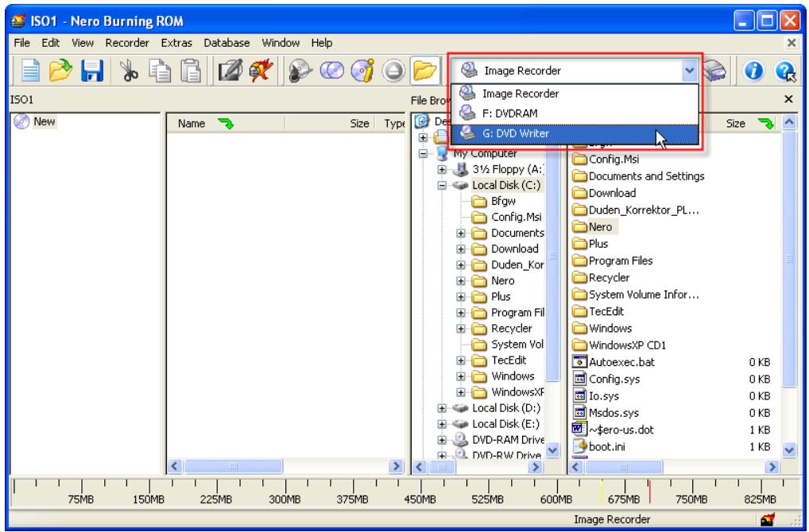
Task: Click the Choose Recorder drive icon
Action: tap(715, 71)
